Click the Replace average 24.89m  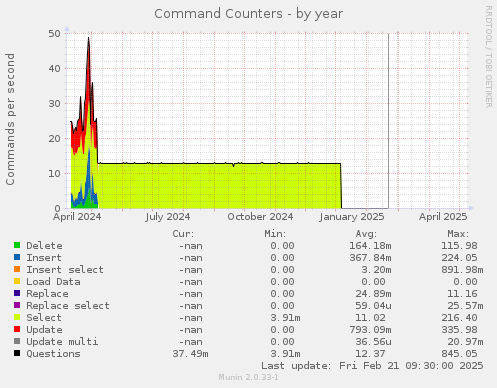point(373,294)
